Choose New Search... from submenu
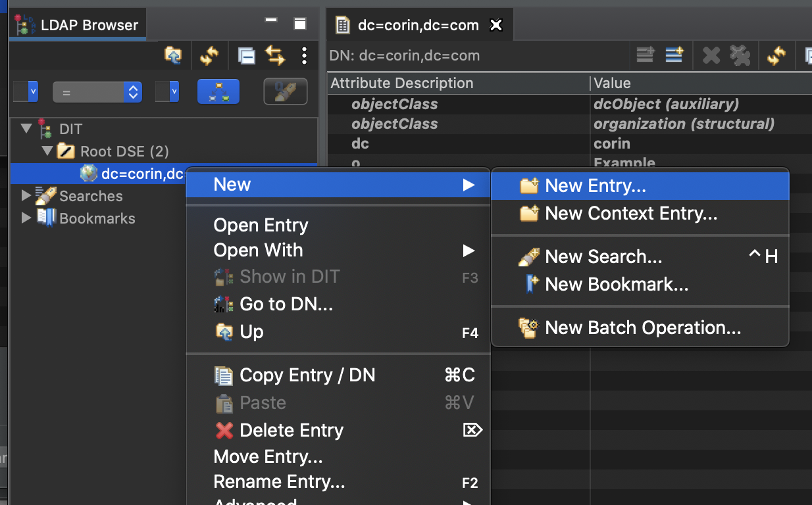 (640, 256)
